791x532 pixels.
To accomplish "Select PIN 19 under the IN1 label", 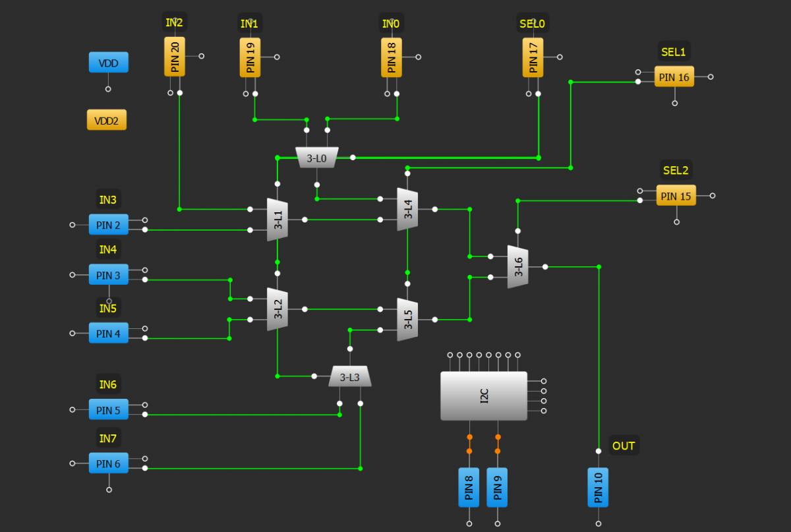I will [250, 57].
